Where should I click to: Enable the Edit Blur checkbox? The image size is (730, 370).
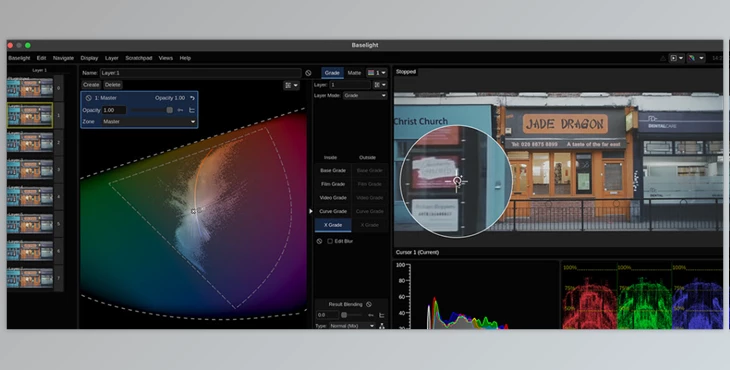click(x=330, y=241)
